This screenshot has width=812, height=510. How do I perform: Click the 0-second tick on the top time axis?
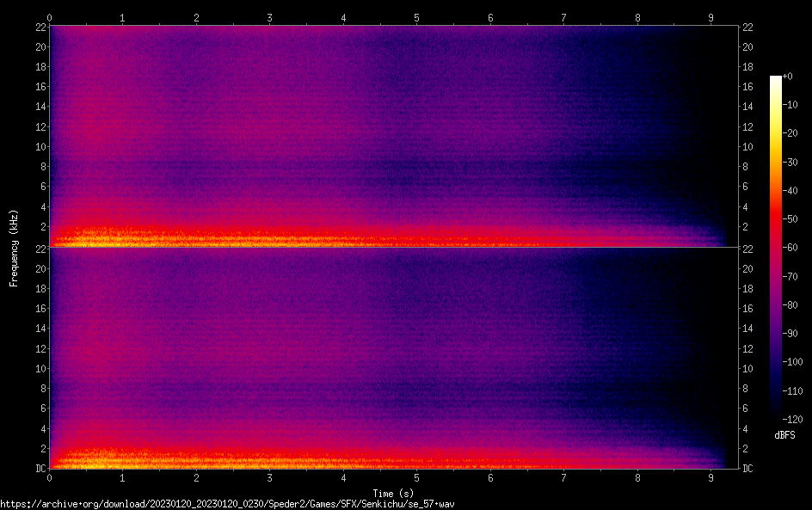tap(50, 17)
